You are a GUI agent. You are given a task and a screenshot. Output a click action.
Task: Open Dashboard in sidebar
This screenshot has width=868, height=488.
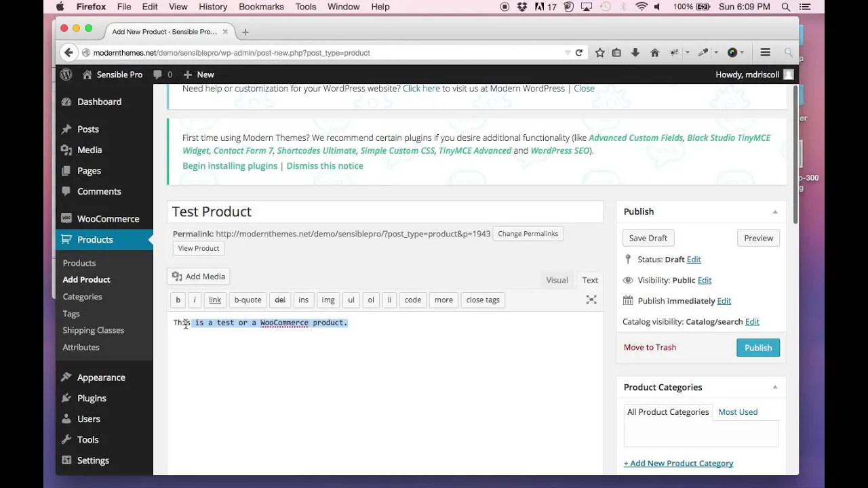click(99, 102)
